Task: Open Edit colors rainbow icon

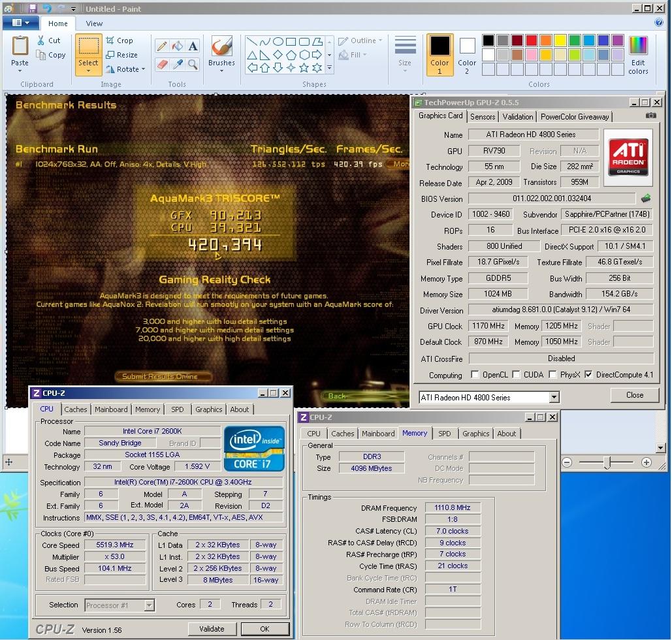Action: coord(637,46)
